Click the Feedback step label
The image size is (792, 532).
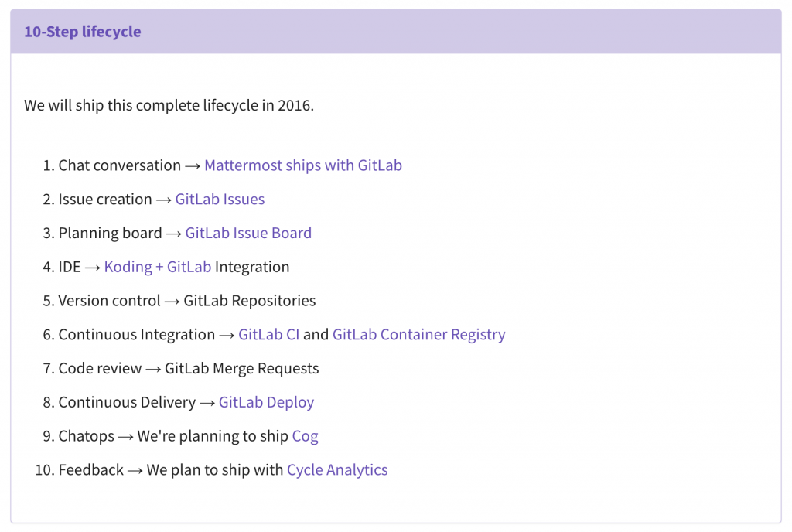pyautogui.click(x=90, y=470)
